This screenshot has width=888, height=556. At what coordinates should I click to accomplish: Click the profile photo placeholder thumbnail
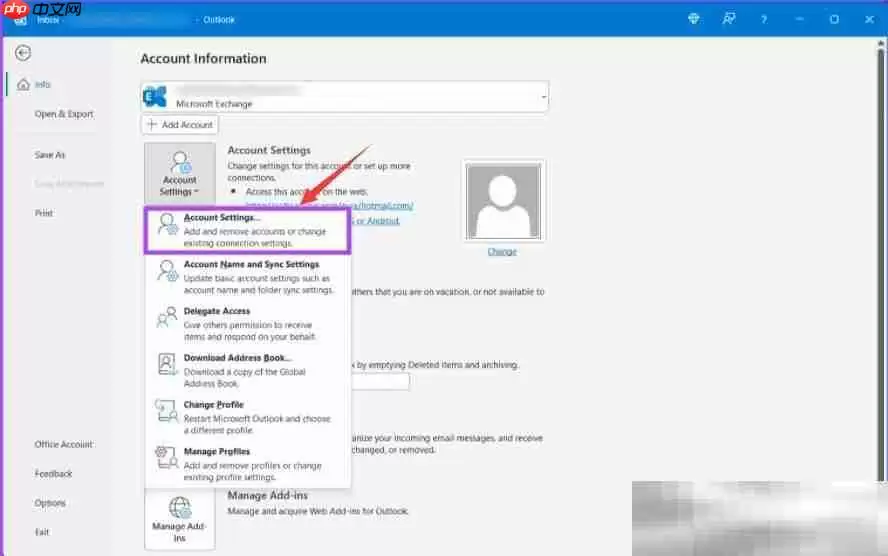(503, 201)
